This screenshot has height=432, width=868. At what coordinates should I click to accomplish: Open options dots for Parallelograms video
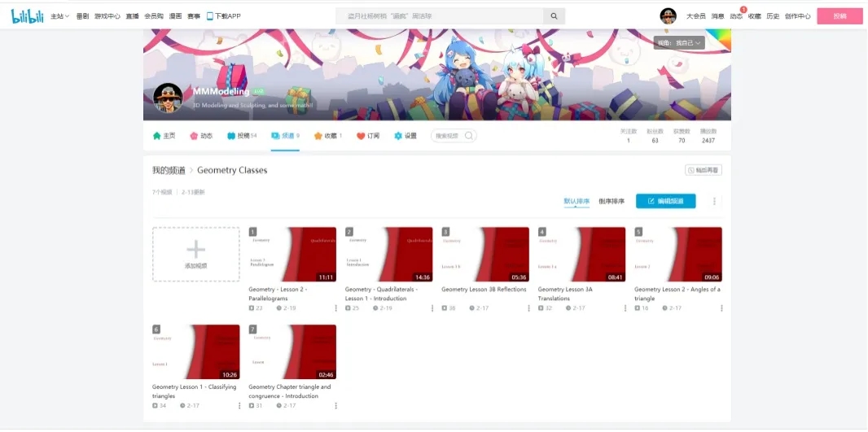click(x=335, y=308)
